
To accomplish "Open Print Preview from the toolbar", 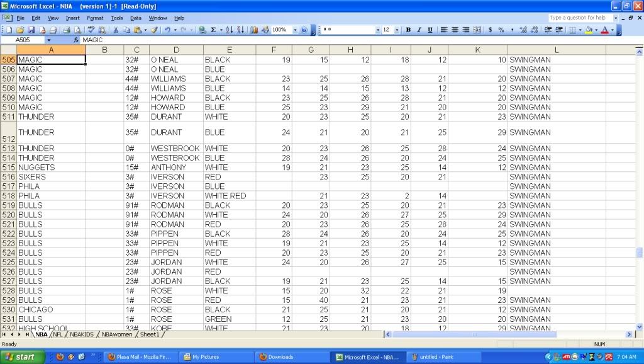I will [x=77, y=30].
